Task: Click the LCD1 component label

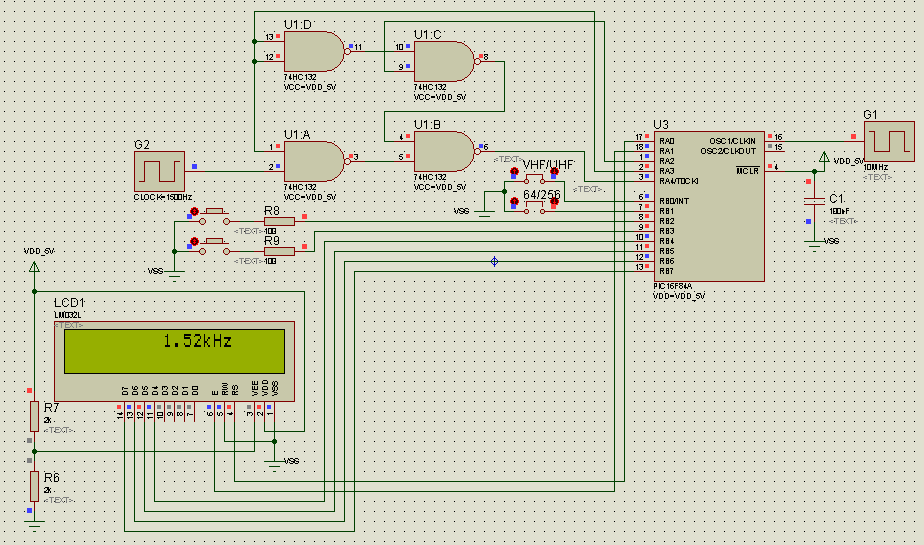Action: 70,303
